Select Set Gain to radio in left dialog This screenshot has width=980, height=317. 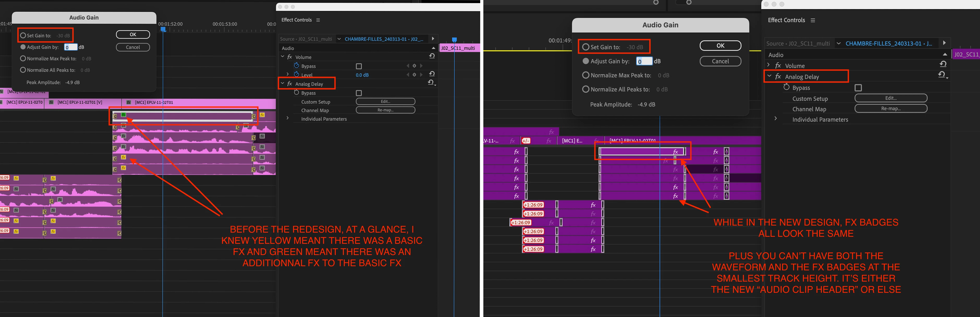coord(23,35)
